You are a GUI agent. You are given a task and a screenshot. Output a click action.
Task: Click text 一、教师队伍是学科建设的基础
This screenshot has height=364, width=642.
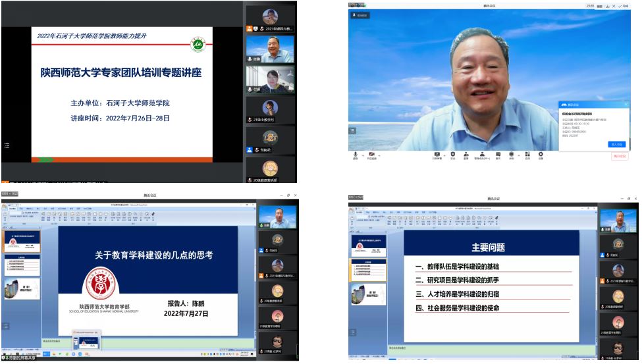pyautogui.click(x=458, y=267)
